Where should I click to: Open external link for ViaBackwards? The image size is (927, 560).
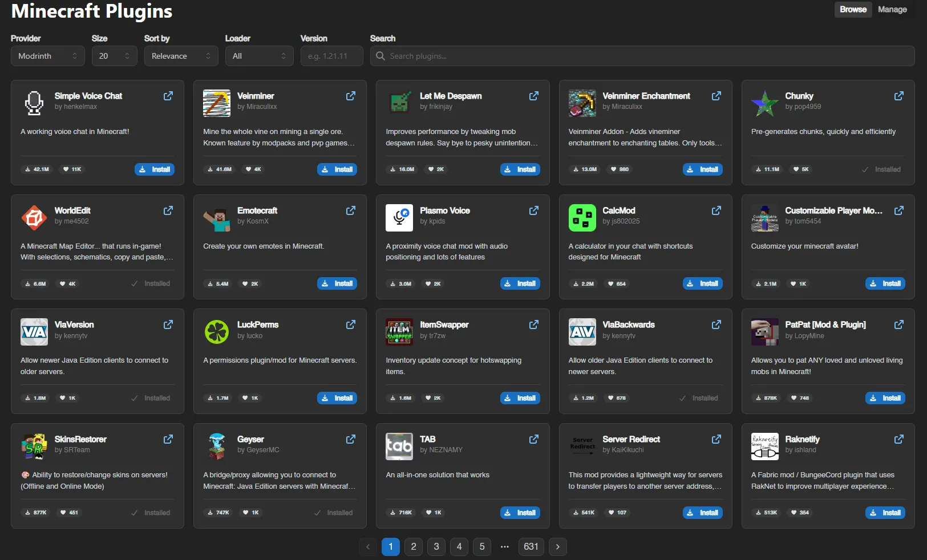point(716,324)
